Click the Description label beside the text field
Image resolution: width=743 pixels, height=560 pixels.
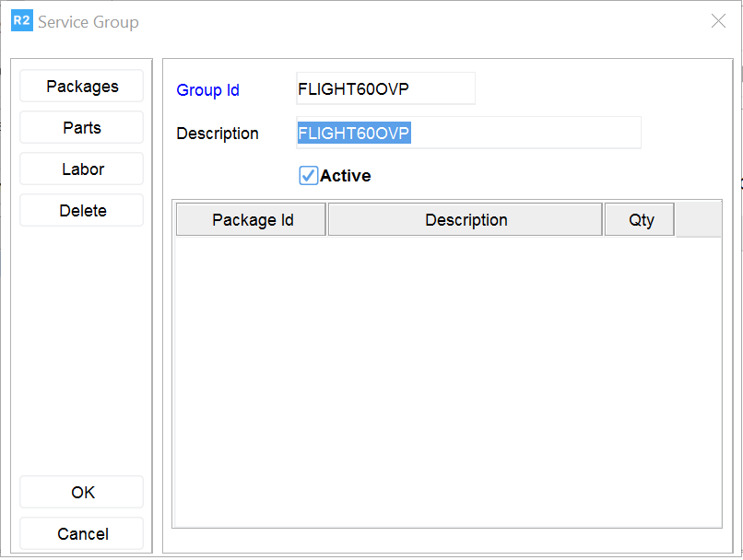tap(218, 134)
